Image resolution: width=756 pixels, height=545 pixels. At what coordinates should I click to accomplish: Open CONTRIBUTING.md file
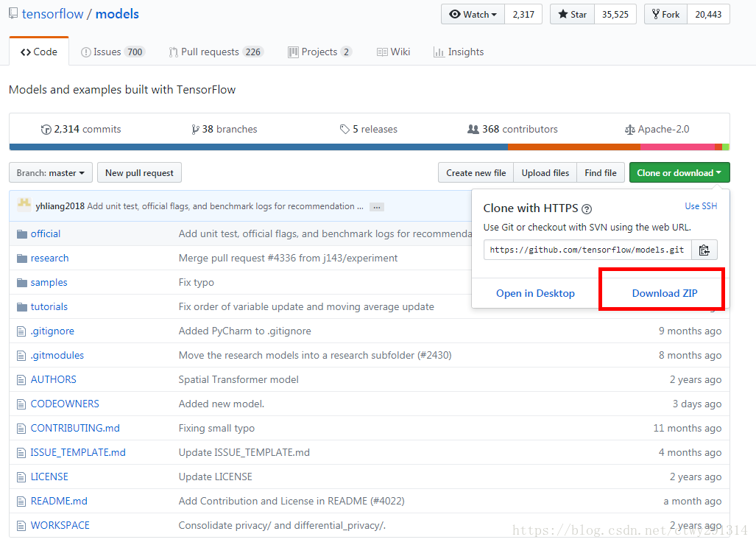click(x=75, y=429)
